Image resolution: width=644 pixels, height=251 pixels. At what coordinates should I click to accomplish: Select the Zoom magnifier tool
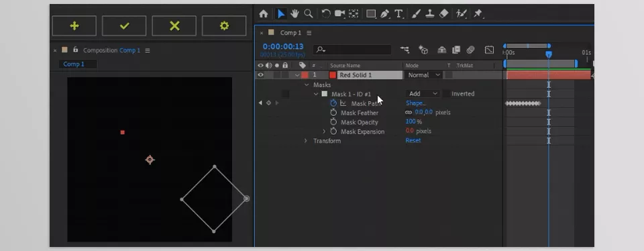pos(308,14)
